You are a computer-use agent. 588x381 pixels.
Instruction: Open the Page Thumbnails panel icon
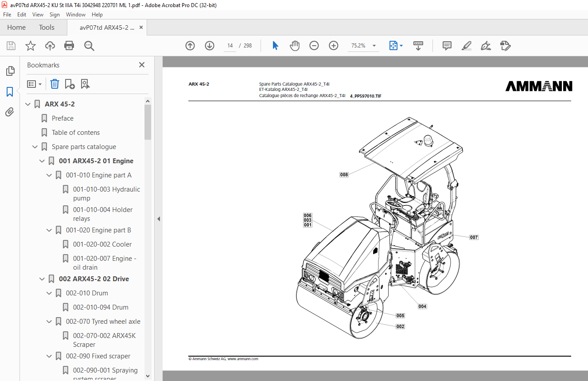(x=10, y=71)
